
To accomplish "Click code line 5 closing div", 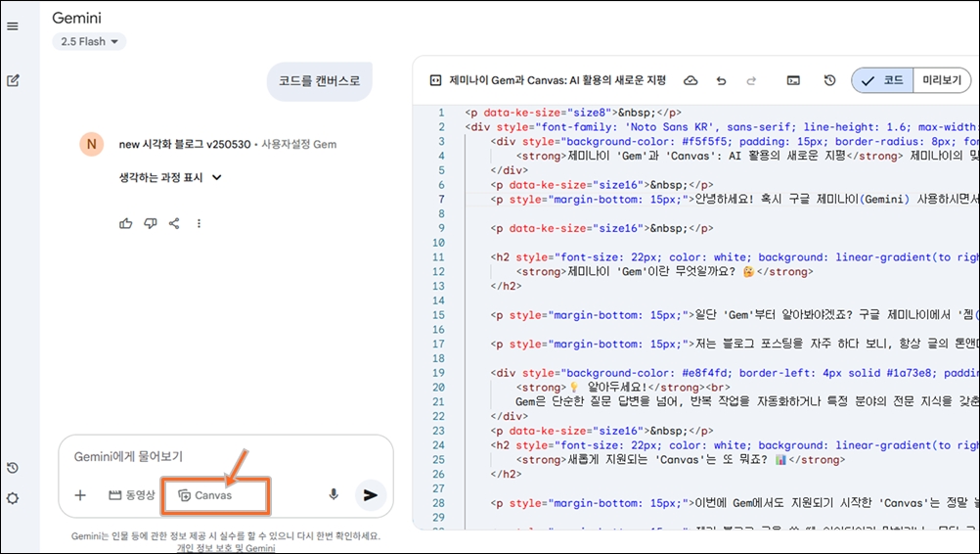I will (510, 170).
